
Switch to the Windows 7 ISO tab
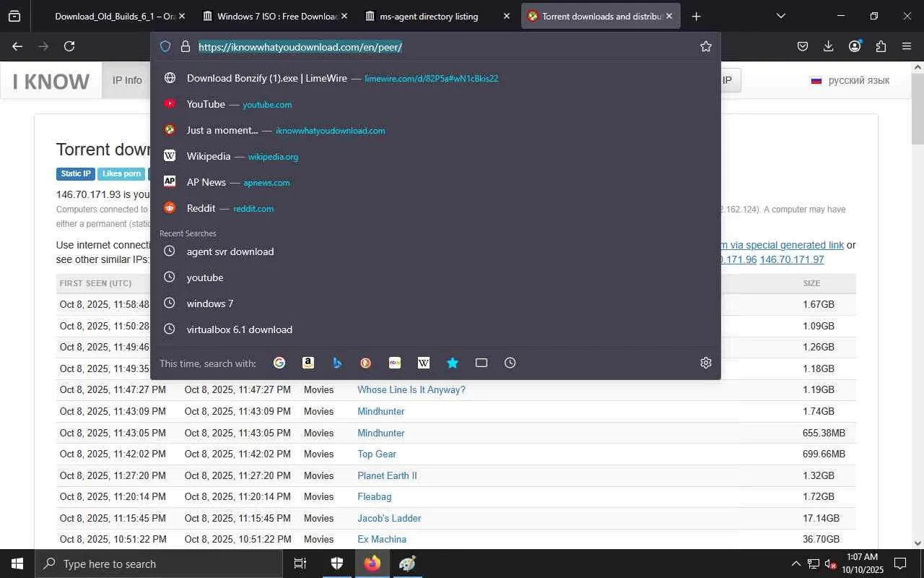point(276,16)
